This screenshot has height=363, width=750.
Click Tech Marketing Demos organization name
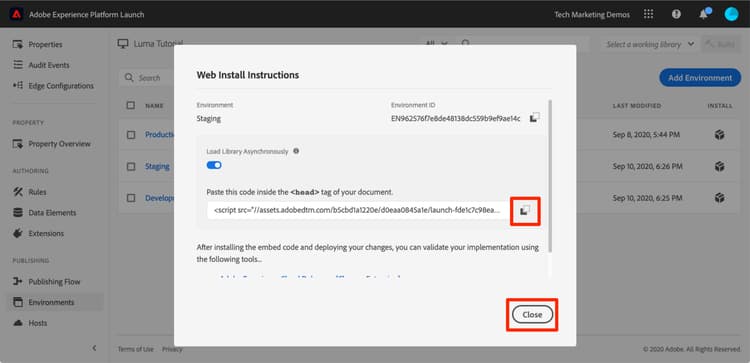coord(592,14)
